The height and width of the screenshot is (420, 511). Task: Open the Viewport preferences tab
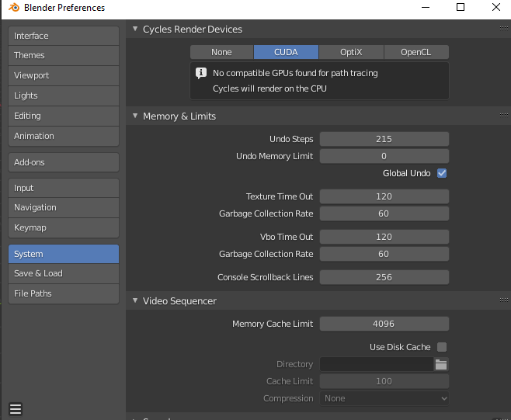(64, 75)
